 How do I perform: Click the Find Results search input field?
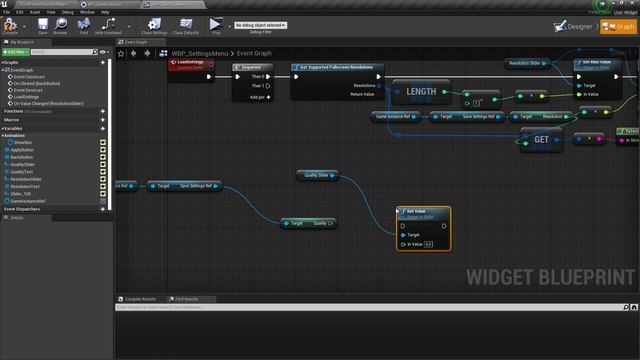point(369,307)
